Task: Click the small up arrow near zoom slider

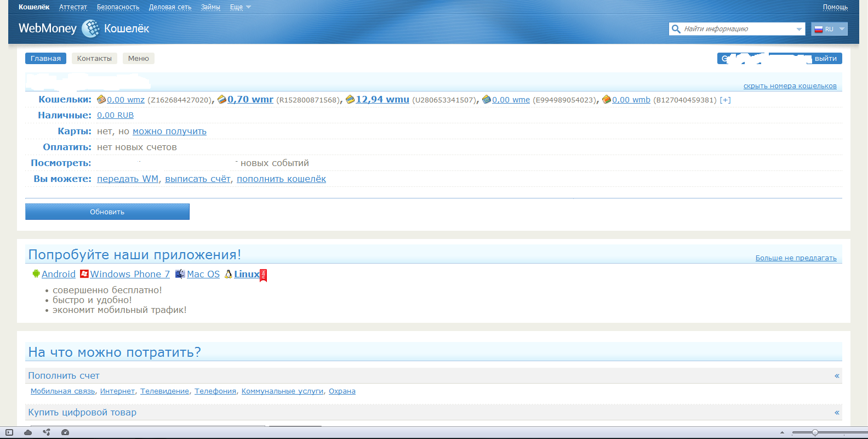Action: click(x=782, y=433)
